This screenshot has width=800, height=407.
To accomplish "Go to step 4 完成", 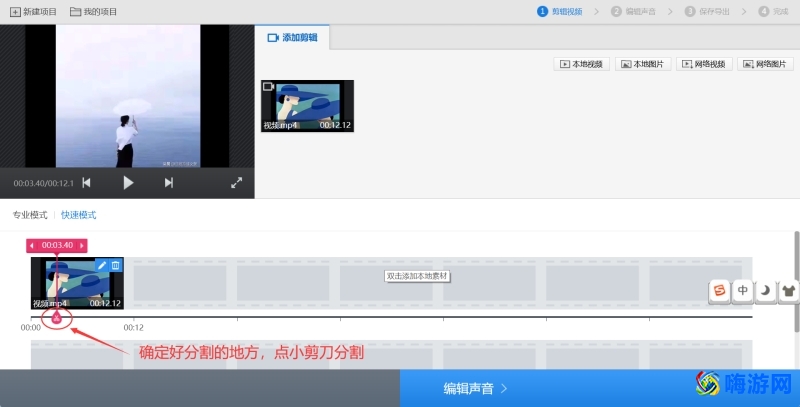I will click(773, 11).
